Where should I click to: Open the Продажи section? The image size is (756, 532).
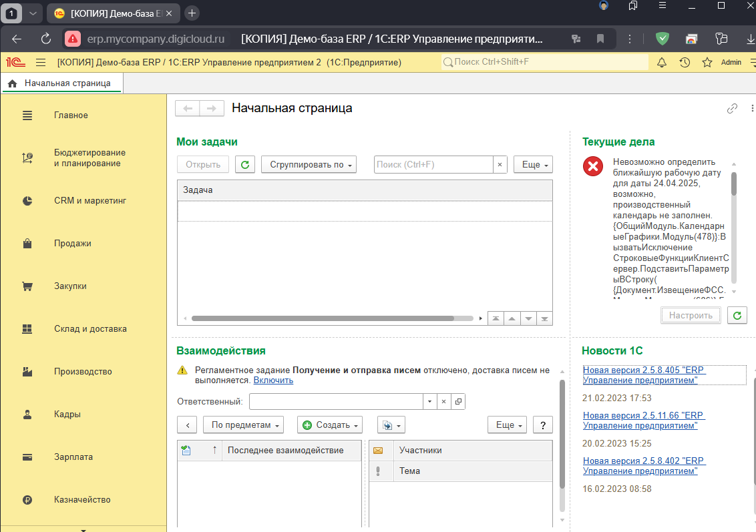[x=72, y=244]
